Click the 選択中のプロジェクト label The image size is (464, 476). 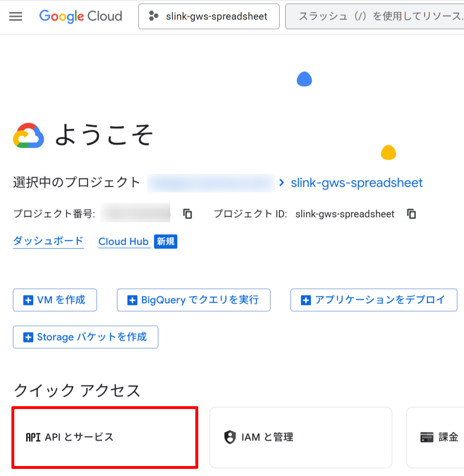77,182
